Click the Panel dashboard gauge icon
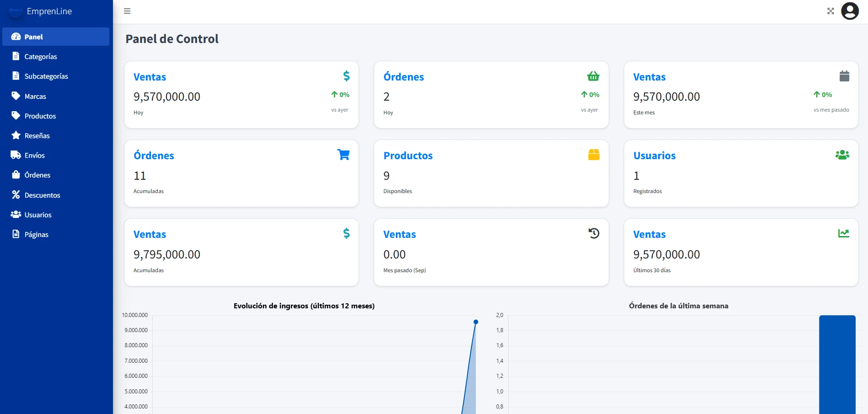This screenshot has width=868, height=414. coord(16,37)
